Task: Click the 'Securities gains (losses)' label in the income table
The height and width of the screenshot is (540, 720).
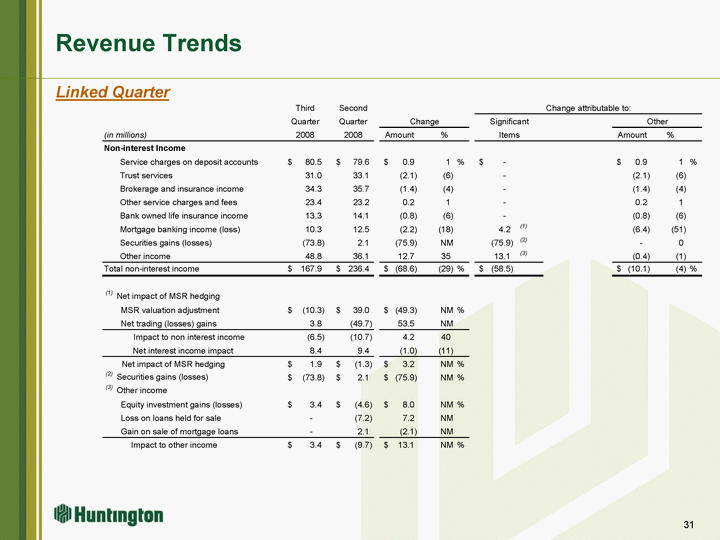Action: pyautogui.click(x=166, y=242)
